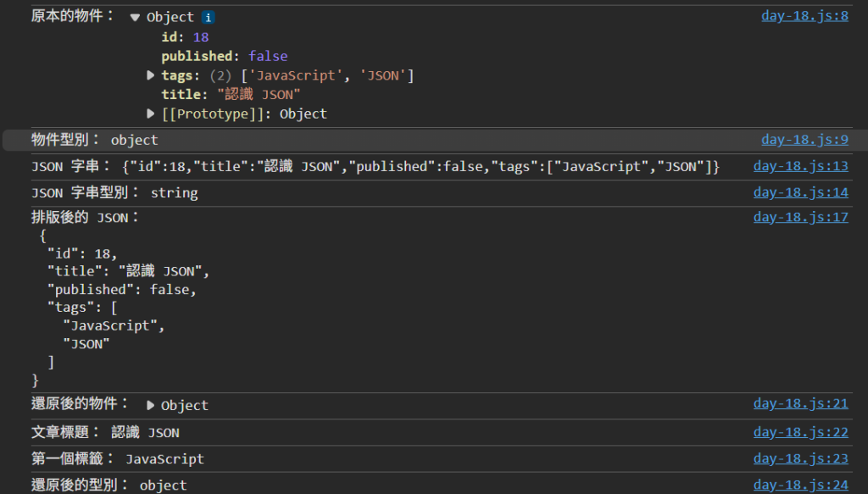Click the 原本的物件 label
Viewport: 868px width, 494px height.
[x=72, y=16]
